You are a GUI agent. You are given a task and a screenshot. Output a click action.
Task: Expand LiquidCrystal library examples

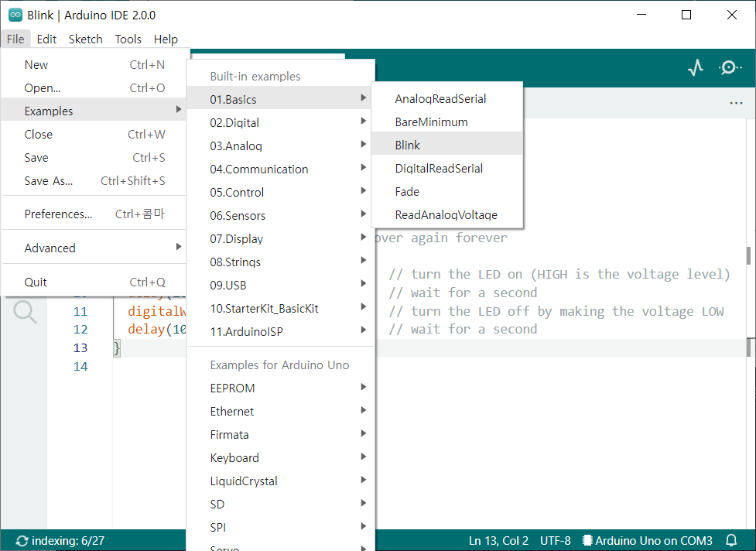[x=281, y=481]
